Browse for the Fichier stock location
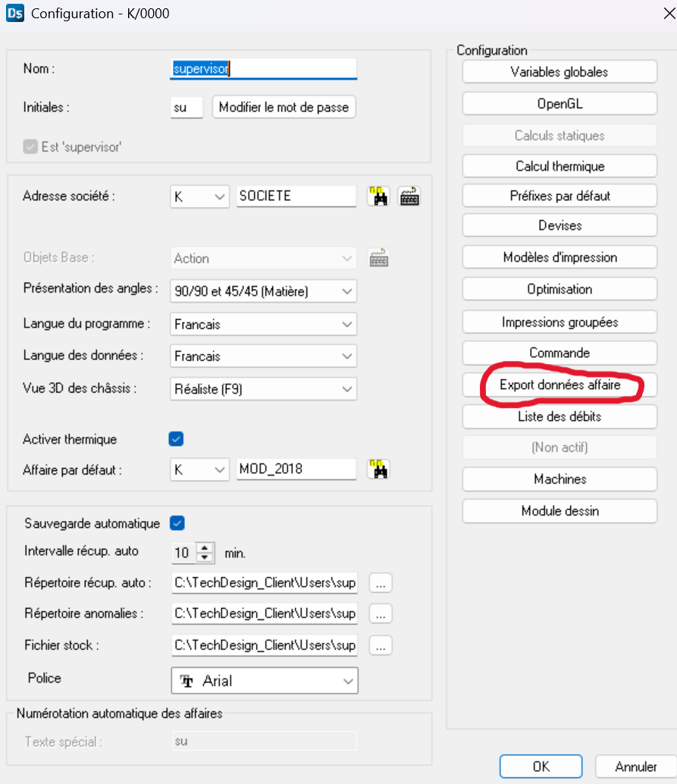The height and width of the screenshot is (784, 677). click(x=380, y=645)
